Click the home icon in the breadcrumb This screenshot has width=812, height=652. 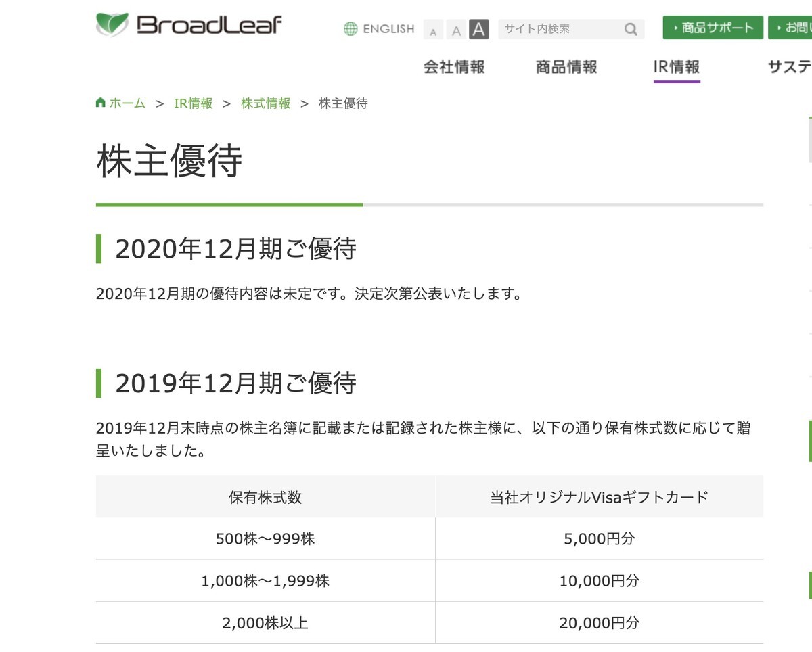(x=100, y=102)
